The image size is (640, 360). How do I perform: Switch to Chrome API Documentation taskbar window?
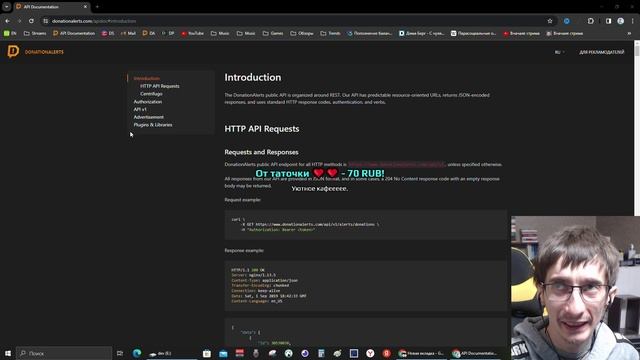pos(475,353)
